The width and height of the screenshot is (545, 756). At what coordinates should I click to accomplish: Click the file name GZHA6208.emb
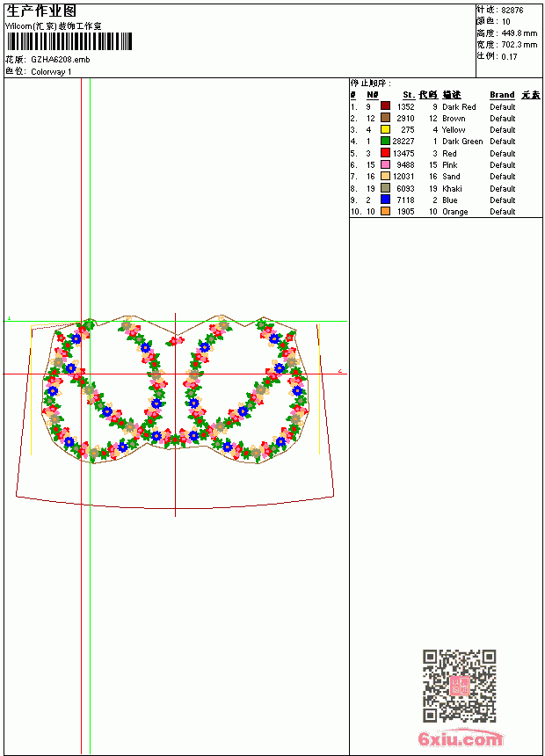coord(61,60)
